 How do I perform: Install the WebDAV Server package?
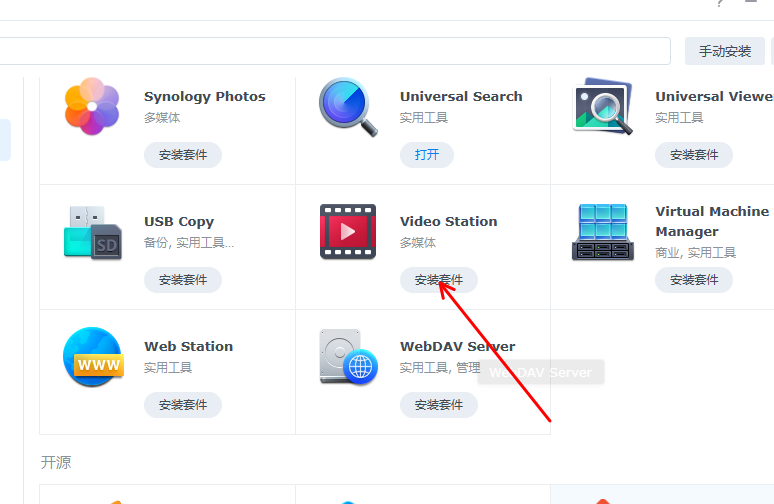(438, 405)
